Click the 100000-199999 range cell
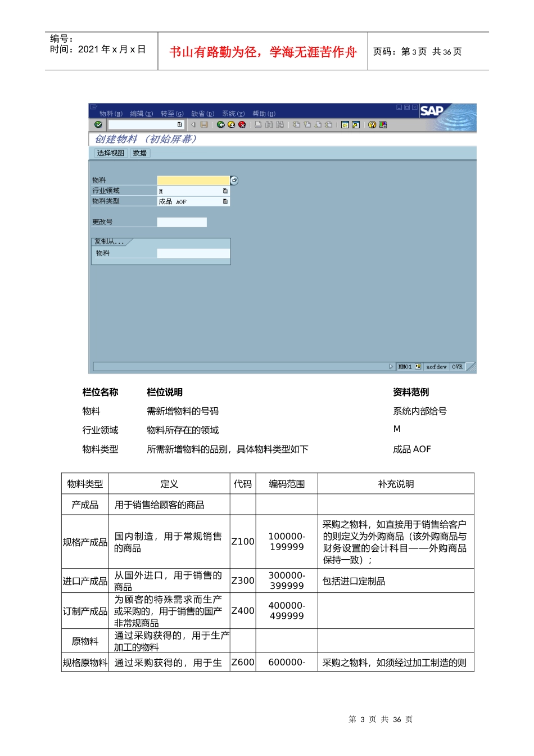 coord(287,542)
